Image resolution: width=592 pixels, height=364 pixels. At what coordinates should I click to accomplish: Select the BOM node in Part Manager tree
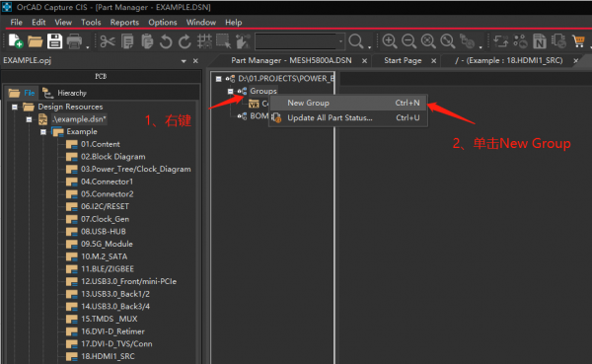pyautogui.click(x=259, y=116)
